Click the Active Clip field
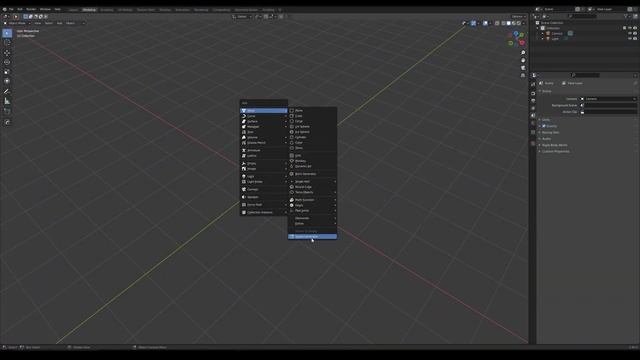Image resolution: width=640 pixels, height=360 pixels. (x=609, y=112)
